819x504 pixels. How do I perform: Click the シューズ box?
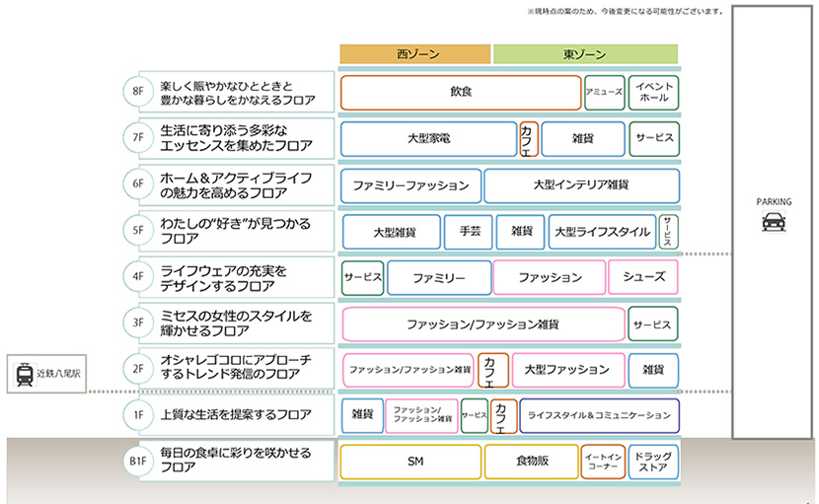pyautogui.click(x=643, y=277)
